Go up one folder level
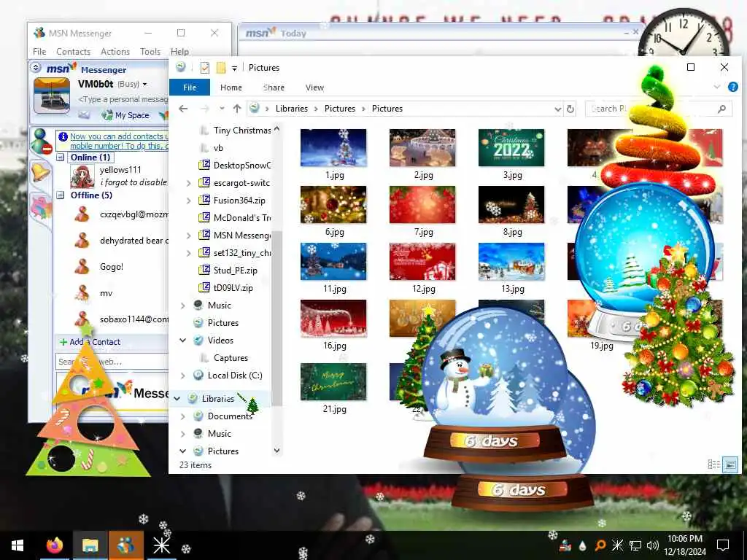The height and width of the screenshot is (560, 747). [x=237, y=109]
